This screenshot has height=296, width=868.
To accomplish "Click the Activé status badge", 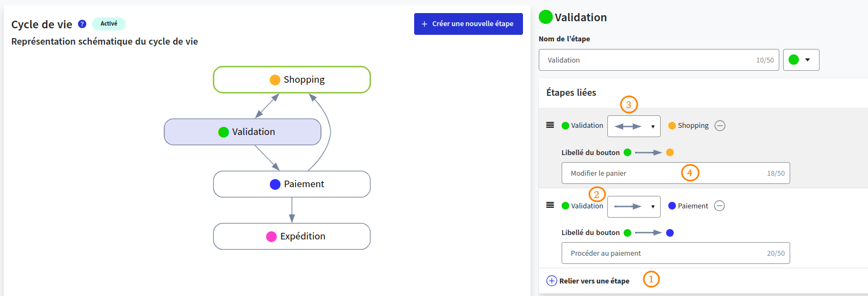I will click(109, 24).
